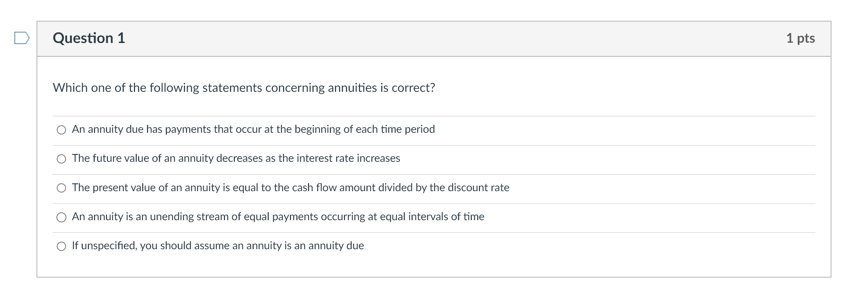The width and height of the screenshot is (868, 297).
Task: Click the Question 1 header title
Action: coord(90,38)
